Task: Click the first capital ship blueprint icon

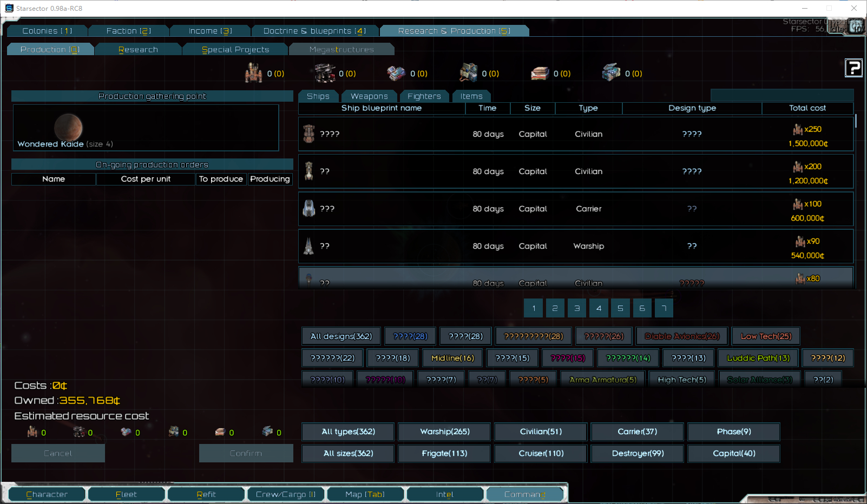Action: [x=309, y=134]
